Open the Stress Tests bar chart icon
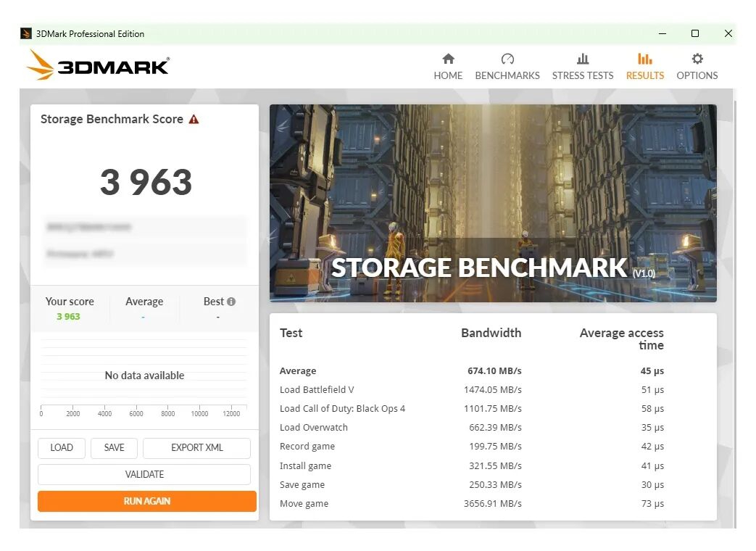Image resolution: width=756 pixels, height=551 pixels. pos(582,59)
